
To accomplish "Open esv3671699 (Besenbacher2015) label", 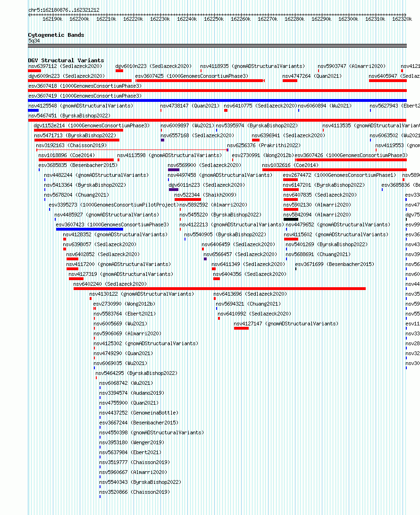I will [x=335, y=264].
